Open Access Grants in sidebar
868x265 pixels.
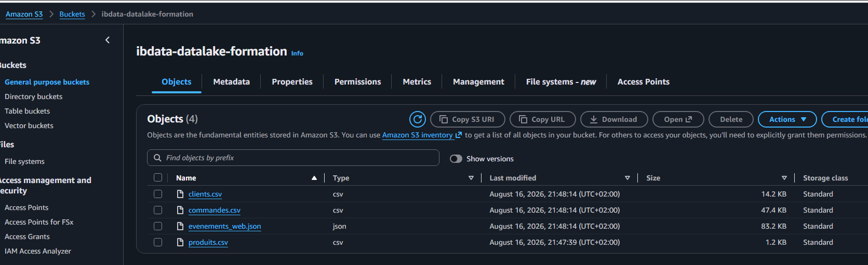[x=27, y=236]
